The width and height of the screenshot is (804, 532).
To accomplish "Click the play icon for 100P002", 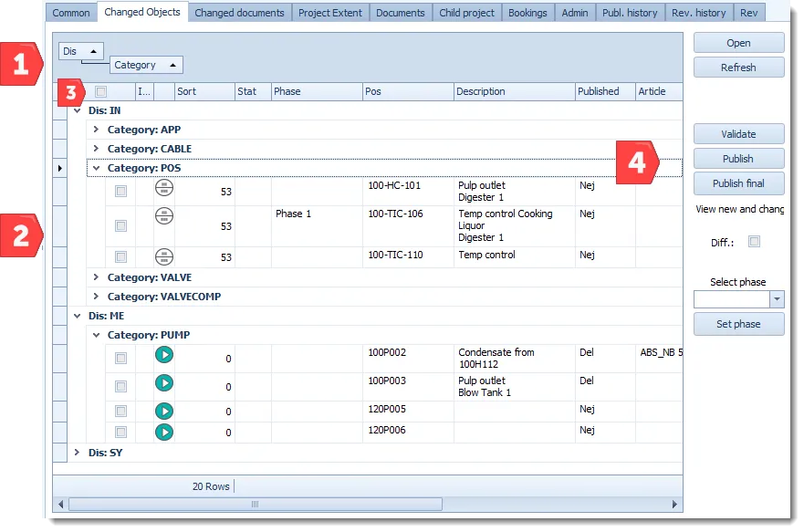I will pyautogui.click(x=164, y=355).
